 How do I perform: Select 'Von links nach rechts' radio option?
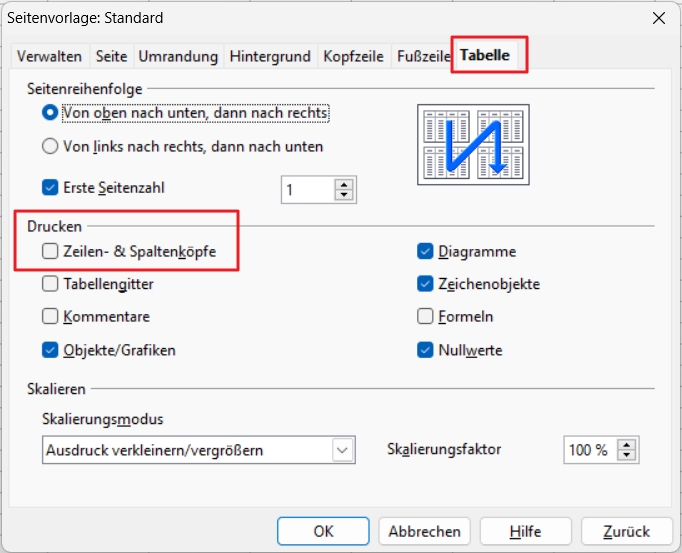pyautogui.click(x=51, y=146)
